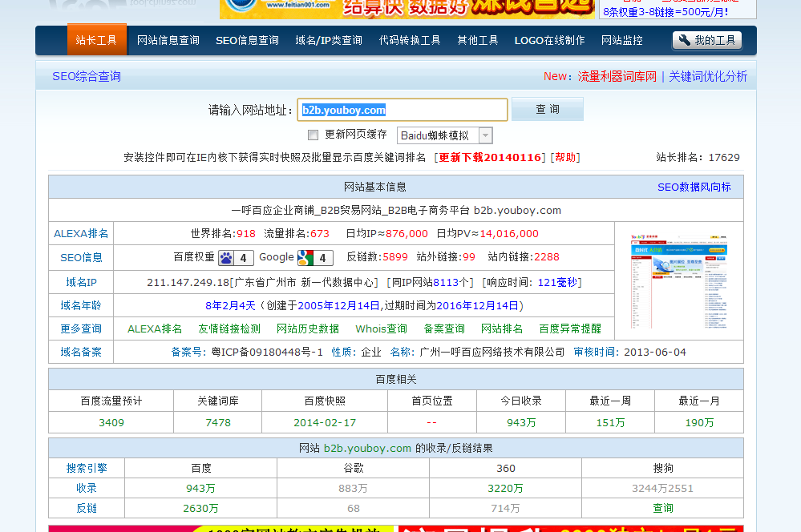Viewport: 801px width, 532px height.
Task: Click the 百度异常提醒 link
Action: (570, 328)
